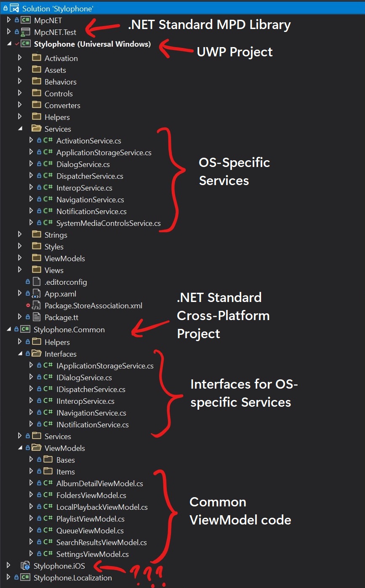Click the .editorconfig document icon

tap(37, 282)
